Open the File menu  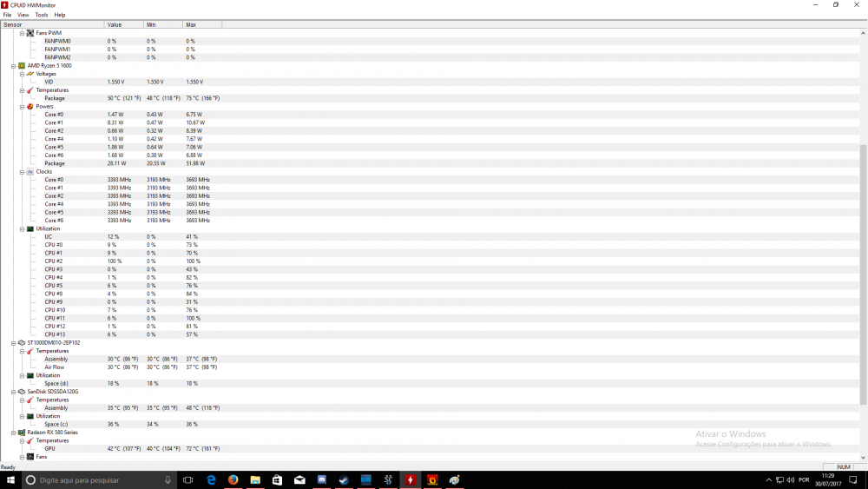(x=7, y=15)
